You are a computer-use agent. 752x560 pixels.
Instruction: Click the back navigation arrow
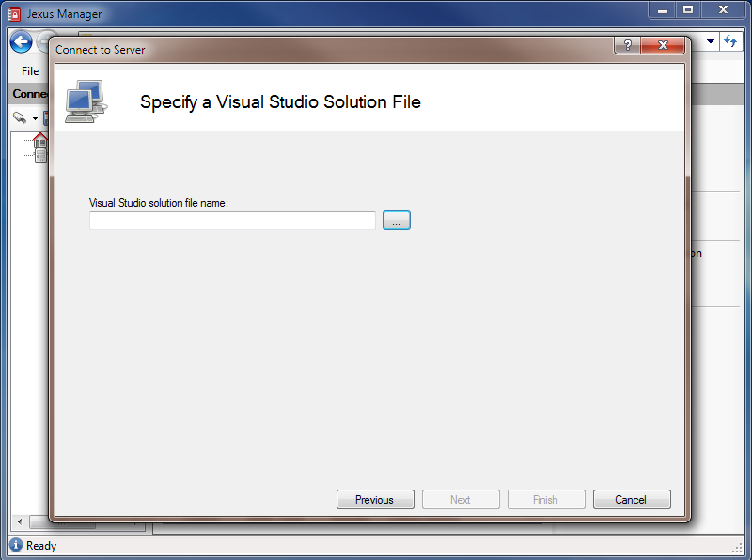coord(20,41)
